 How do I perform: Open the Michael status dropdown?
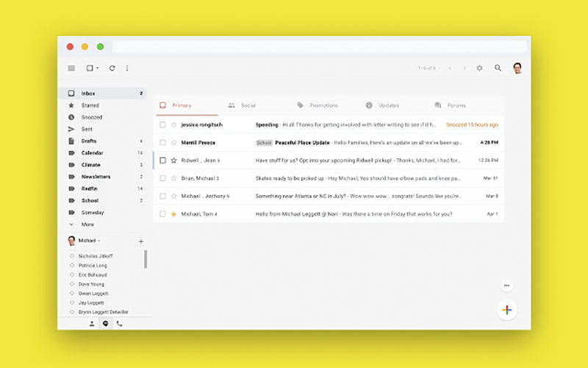pos(99,241)
